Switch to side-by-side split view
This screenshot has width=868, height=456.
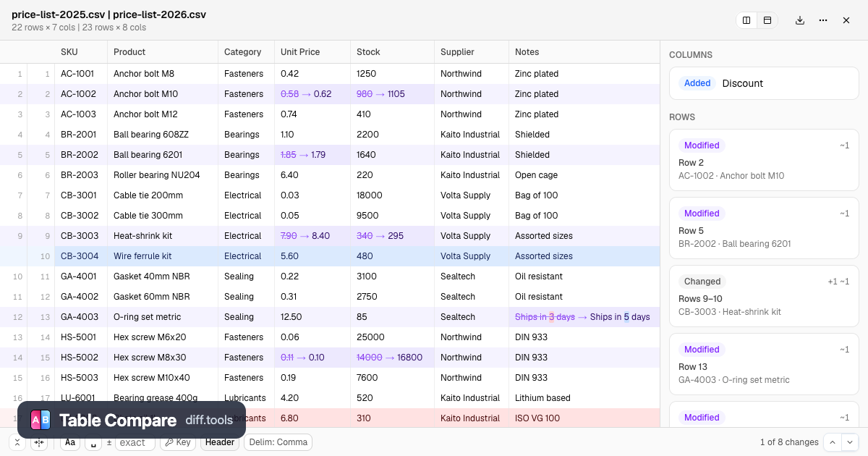point(746,20)
